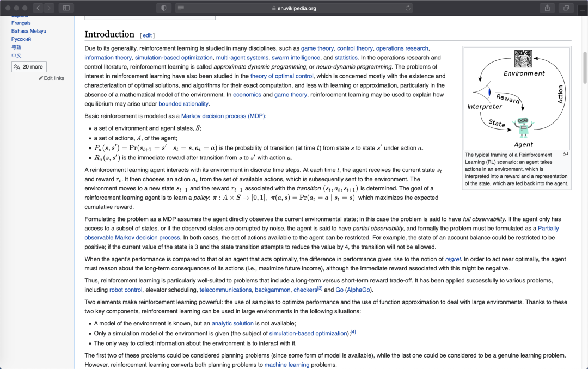The width and height of the screenshot is (588, 369).
Task: Open a new tab with plus icon
Action: (x=583, y=10)
